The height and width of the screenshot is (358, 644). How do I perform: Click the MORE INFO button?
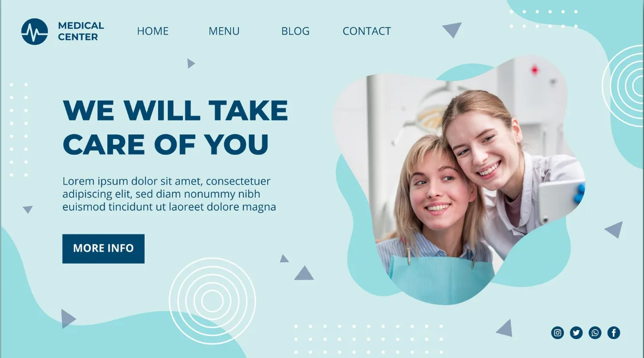103,249
